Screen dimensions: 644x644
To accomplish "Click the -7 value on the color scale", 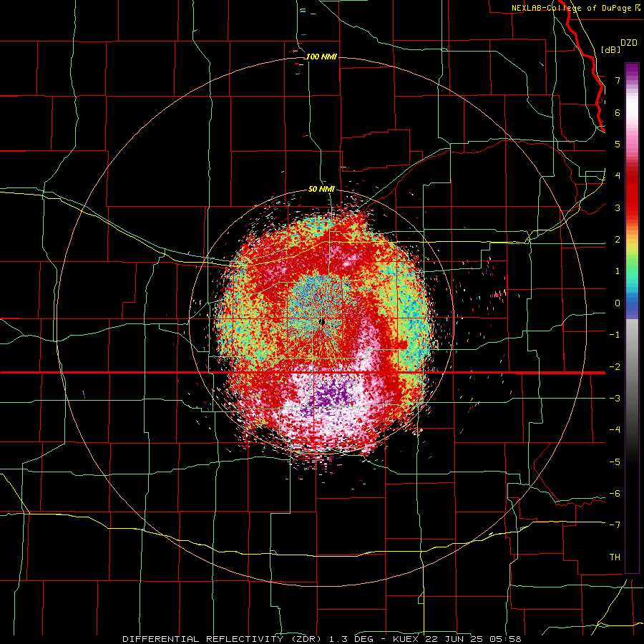I will (615, 525).
